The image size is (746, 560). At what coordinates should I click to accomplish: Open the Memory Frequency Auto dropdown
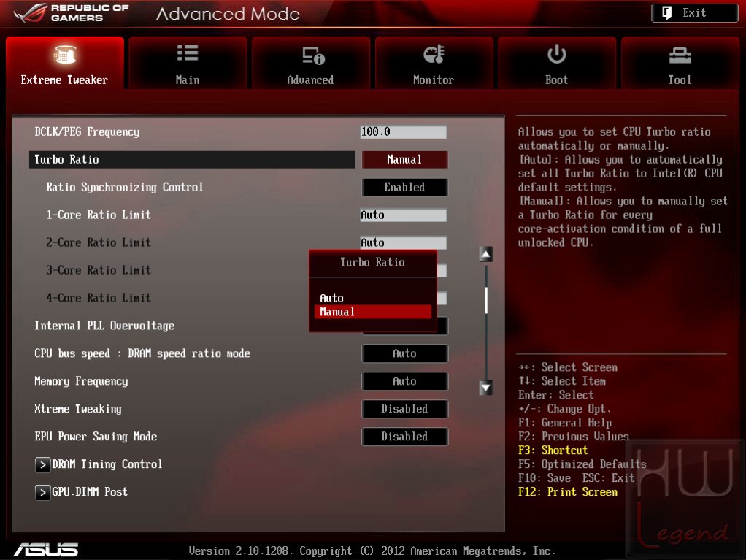pyautogui.click(x=404, y=381)
